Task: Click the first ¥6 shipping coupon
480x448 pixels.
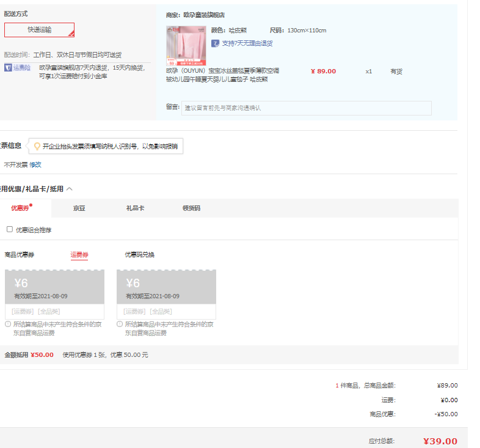Action: (x=54, y=295)
